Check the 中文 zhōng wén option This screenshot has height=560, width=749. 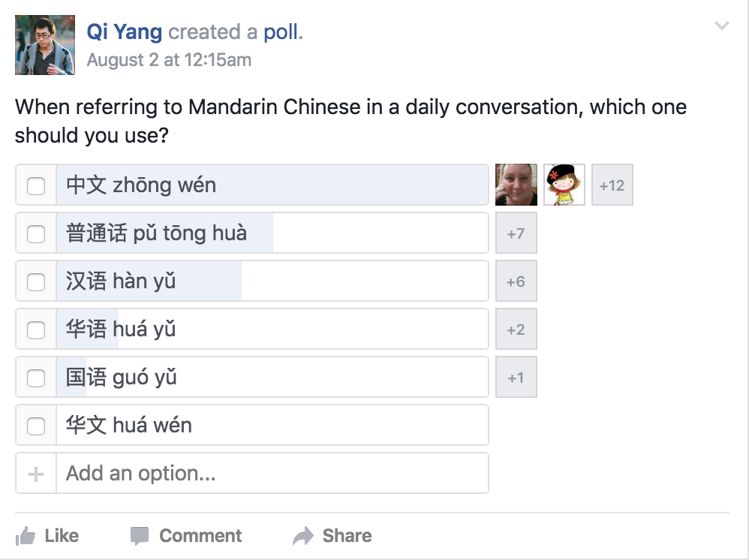click(36, 186)
